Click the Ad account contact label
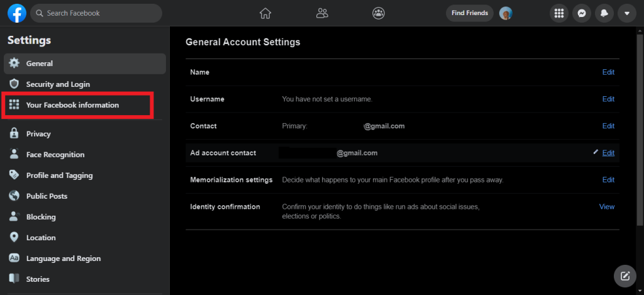The image size is (644, 295). click(223, 153)
